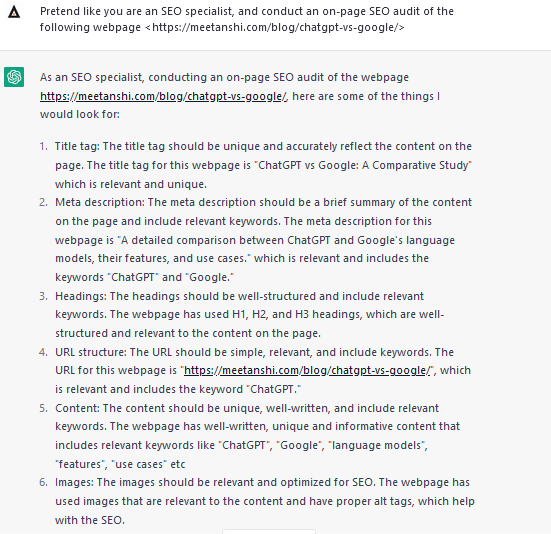Click list number 2 beside Meta description
The width and height of the screenshot is (551, 534).
(43, 202)
